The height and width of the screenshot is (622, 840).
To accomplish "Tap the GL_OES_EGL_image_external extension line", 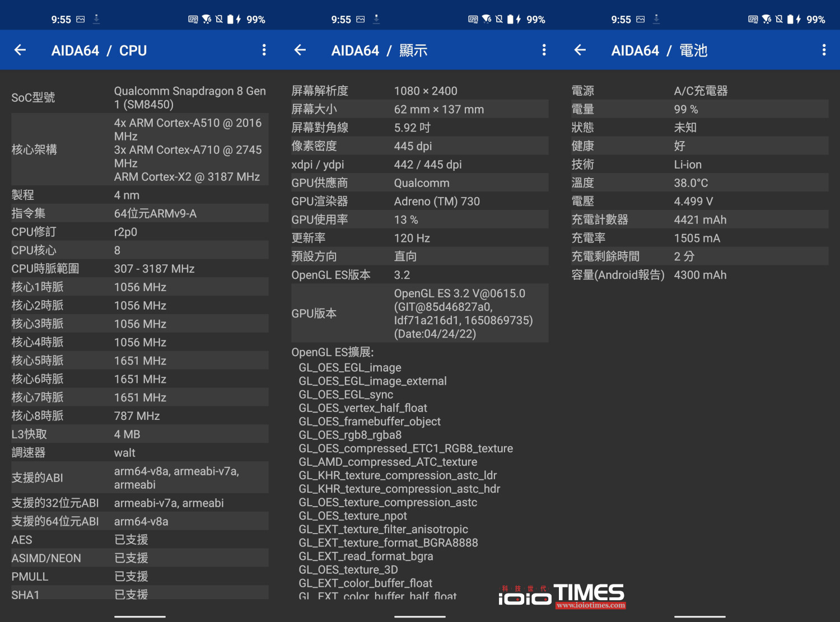I will point(372,381).
